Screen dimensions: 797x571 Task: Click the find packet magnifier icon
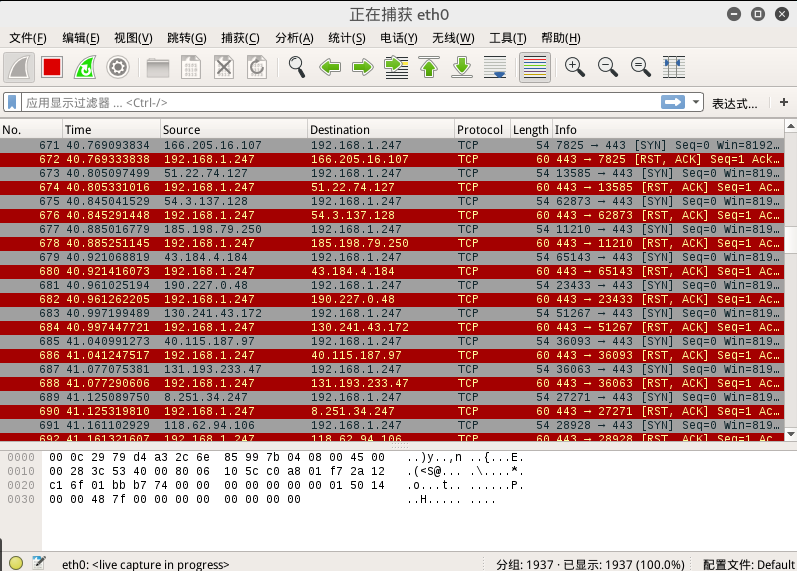(297, 67)
